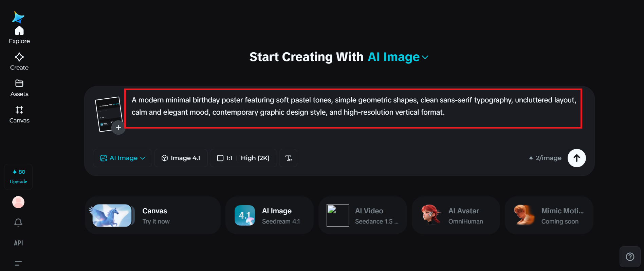This screenshot has height=271, width=644.
Task: Open the Create section in the sidebar
Action: tap(19, 61)
